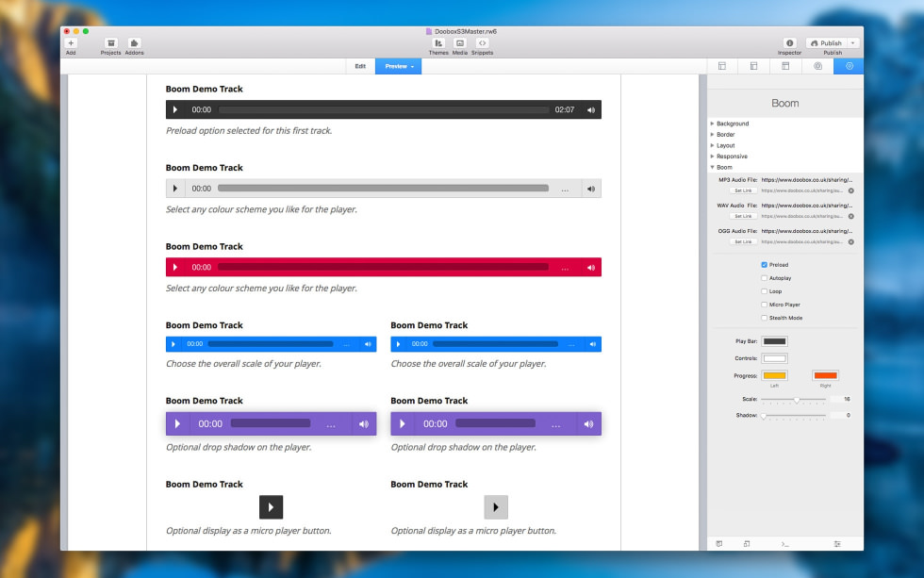This screenshot has width=924, height=578.
Task: Click the left purple player's volume icon
Action: point(364,423)
